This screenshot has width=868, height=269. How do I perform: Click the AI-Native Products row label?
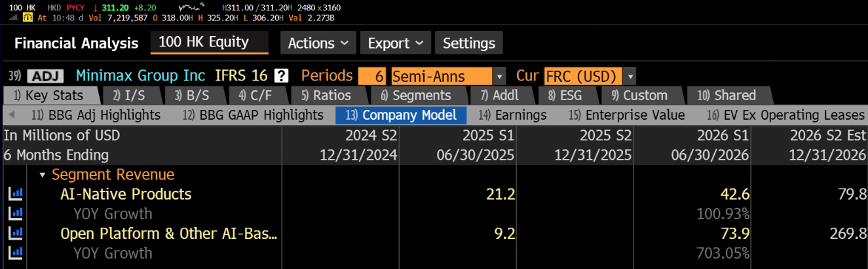point(126,194)
